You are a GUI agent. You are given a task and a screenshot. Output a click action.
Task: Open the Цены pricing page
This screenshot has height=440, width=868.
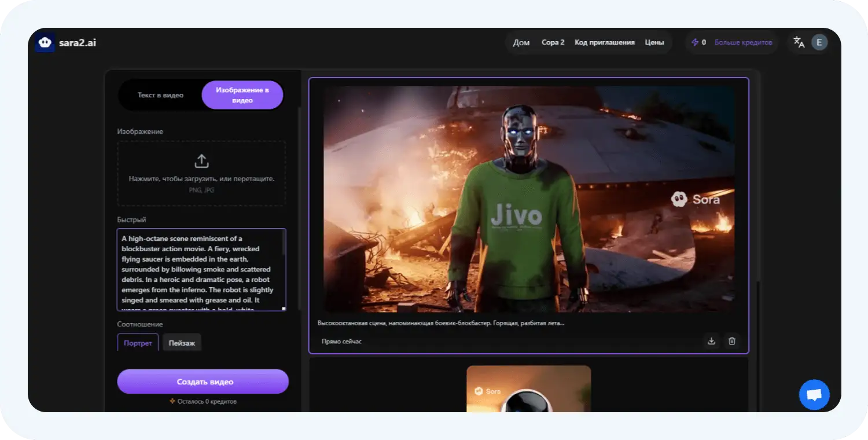point(654,42)
